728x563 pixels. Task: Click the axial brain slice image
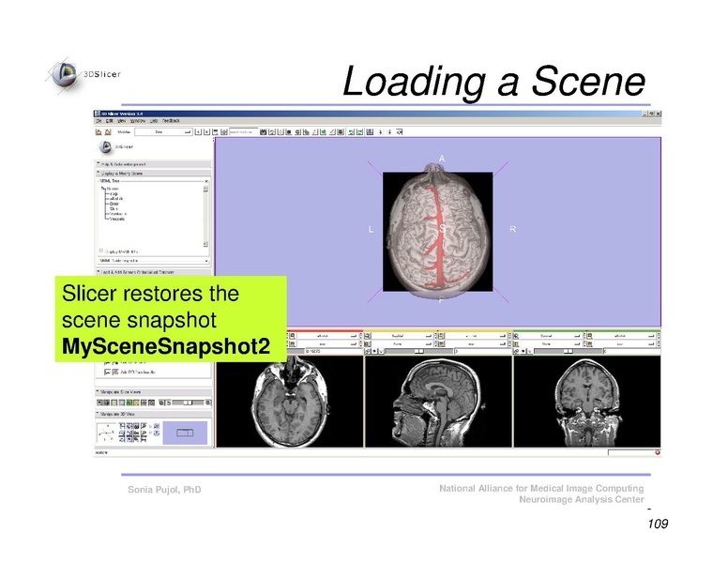[290, 402]
